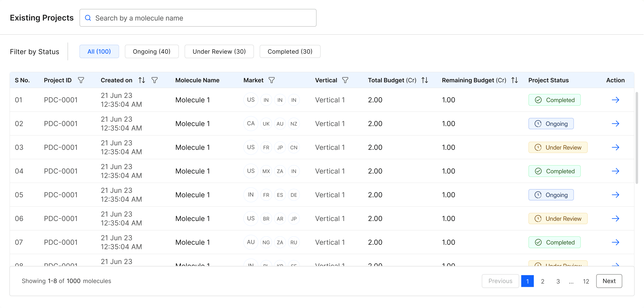Open page 2 of results
The width and height of the screenshot is (644, 308).
(x=543, y=281)
